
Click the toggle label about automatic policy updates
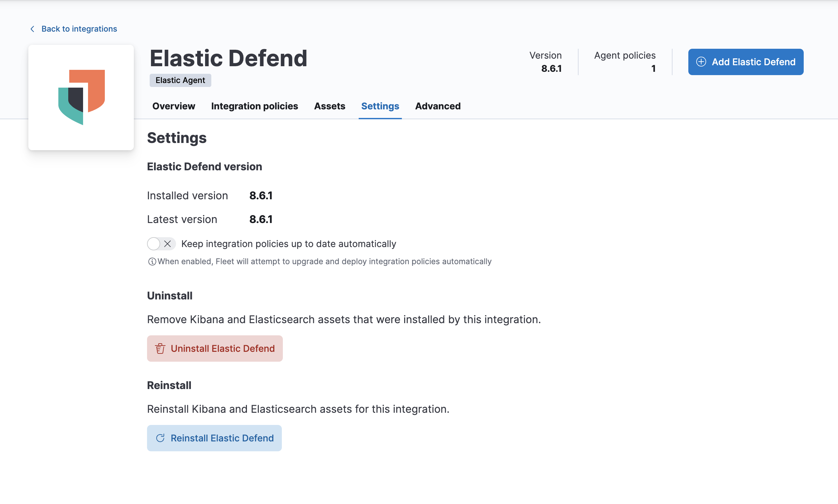[288, 244]
